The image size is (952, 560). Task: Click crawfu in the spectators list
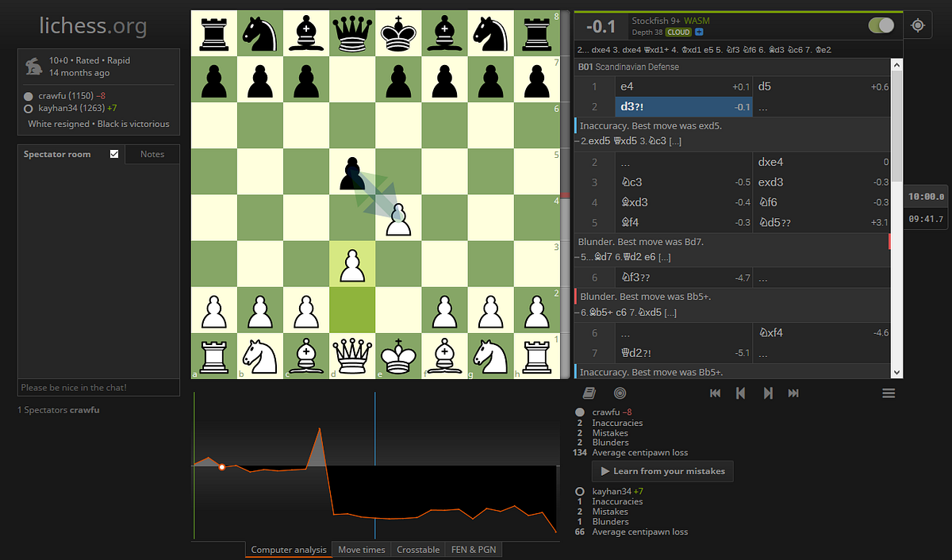coord(84,410)
